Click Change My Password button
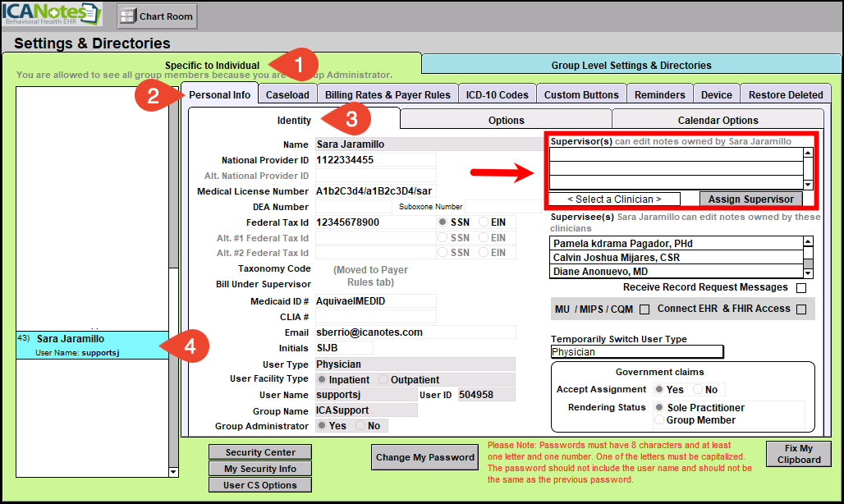Screen dimensions: 844x504 (x=425, y=457)
